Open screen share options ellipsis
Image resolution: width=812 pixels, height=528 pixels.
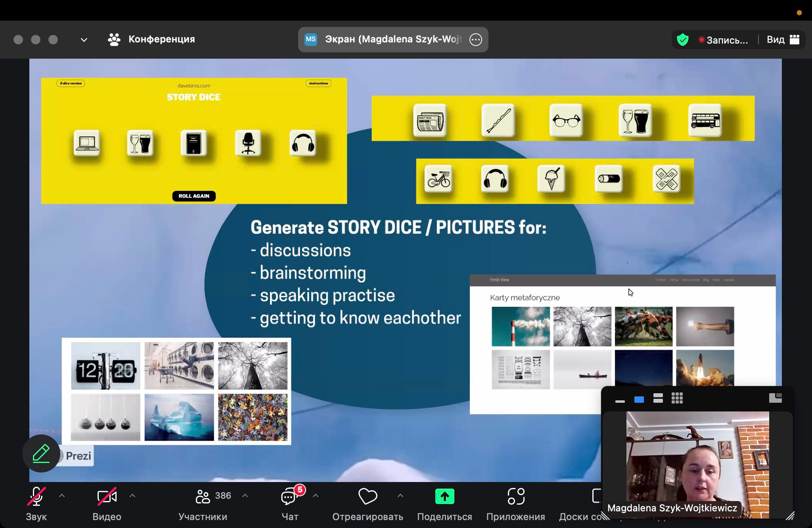pos(475,40)
